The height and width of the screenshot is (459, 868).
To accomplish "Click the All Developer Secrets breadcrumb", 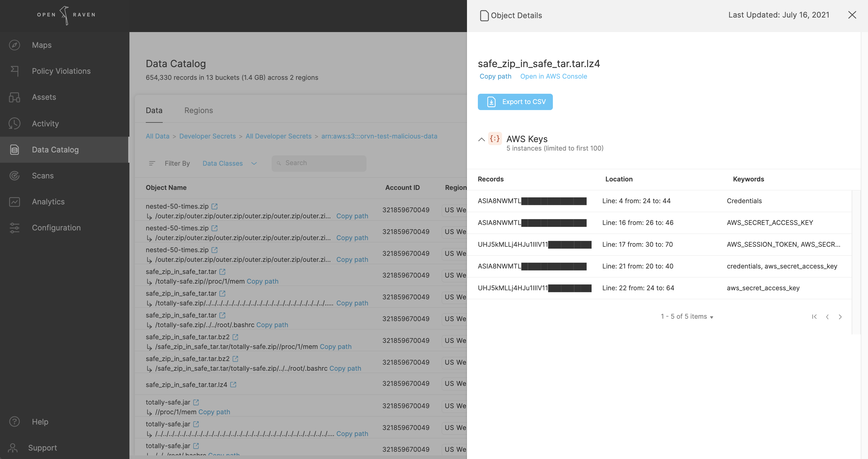I will tap(278, 136).
